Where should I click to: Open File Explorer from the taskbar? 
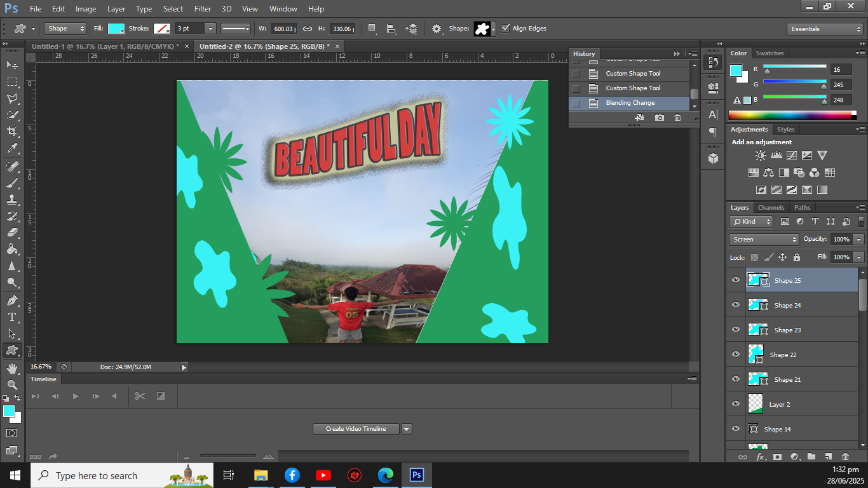tap(261, 475)
